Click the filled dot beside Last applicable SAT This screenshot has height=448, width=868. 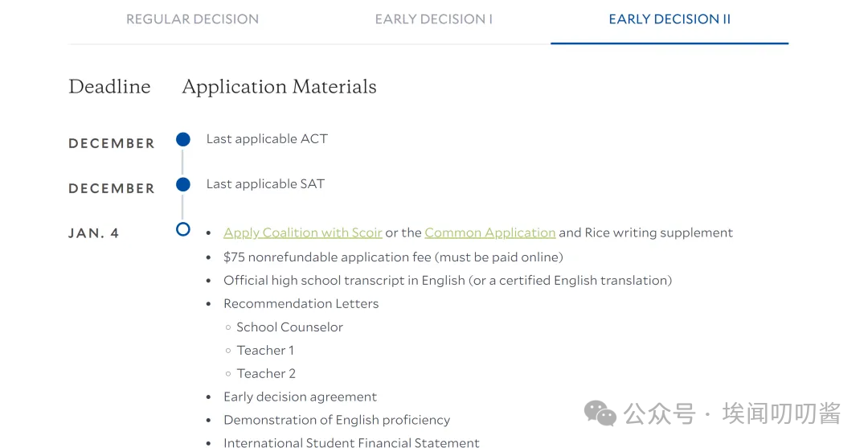coord(183,184)
